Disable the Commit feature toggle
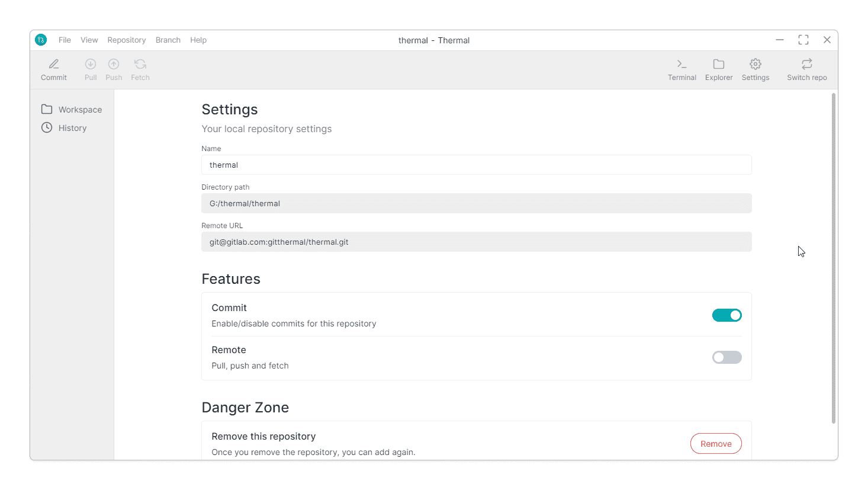Viewport: 868px width, 490px height. coord(726,315)
